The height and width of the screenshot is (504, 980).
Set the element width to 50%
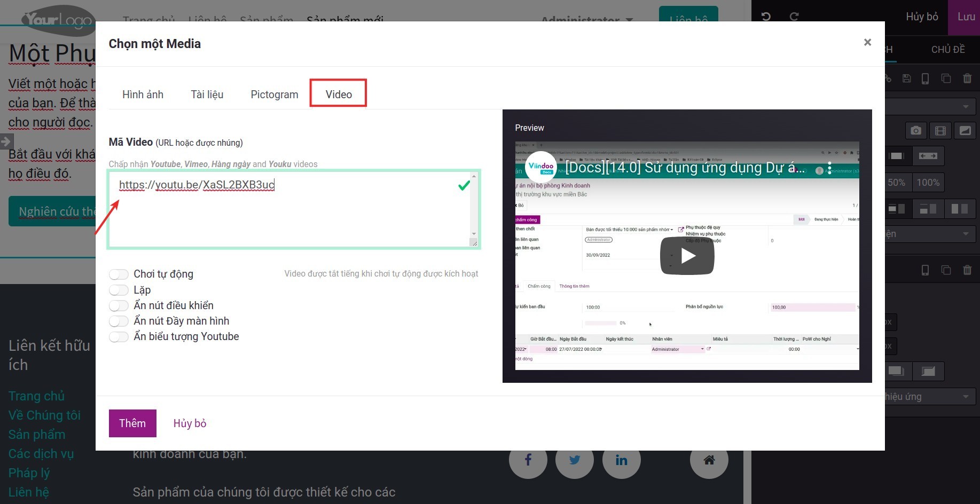click(897, 182)
